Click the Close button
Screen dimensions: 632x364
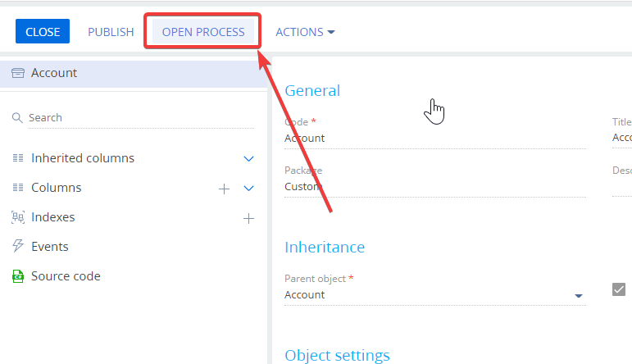coord(43,31)
